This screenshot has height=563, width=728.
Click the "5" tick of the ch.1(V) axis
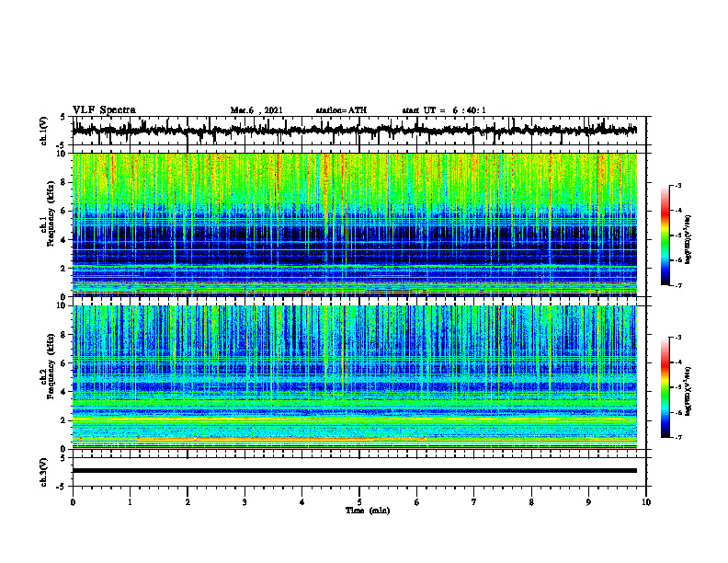[x=63, y=117]
